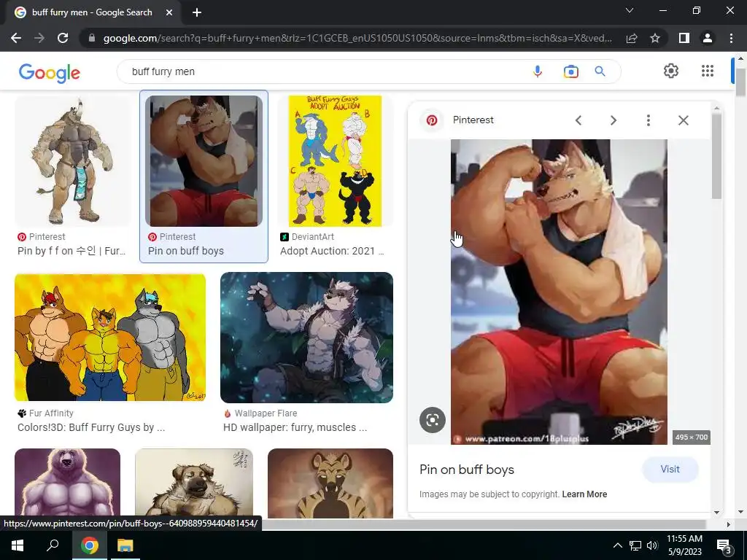Click the Pinterest source name in preview
This screenshot has height=560, width=747.
pyautogui.click(x=473, y=120)
